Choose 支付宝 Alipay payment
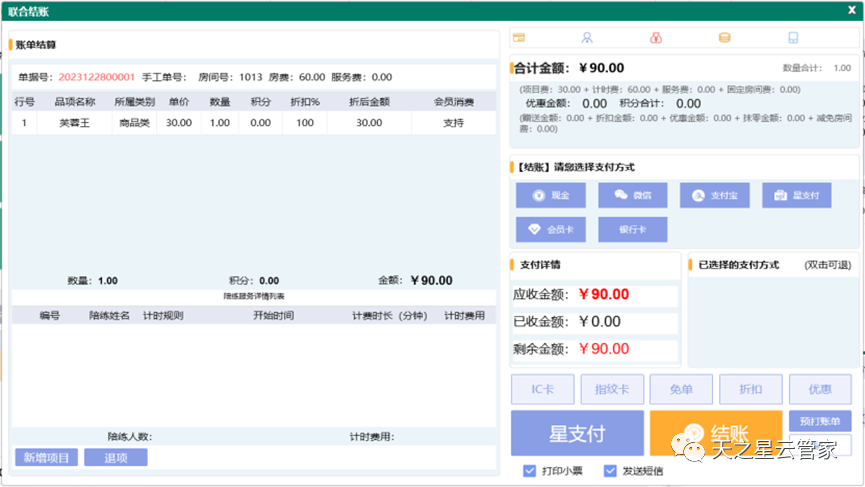 (x=714, y=196)
